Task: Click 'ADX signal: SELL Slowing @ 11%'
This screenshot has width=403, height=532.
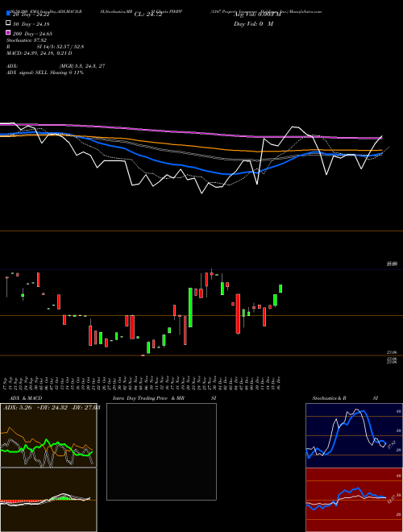Action: [45, 73]
